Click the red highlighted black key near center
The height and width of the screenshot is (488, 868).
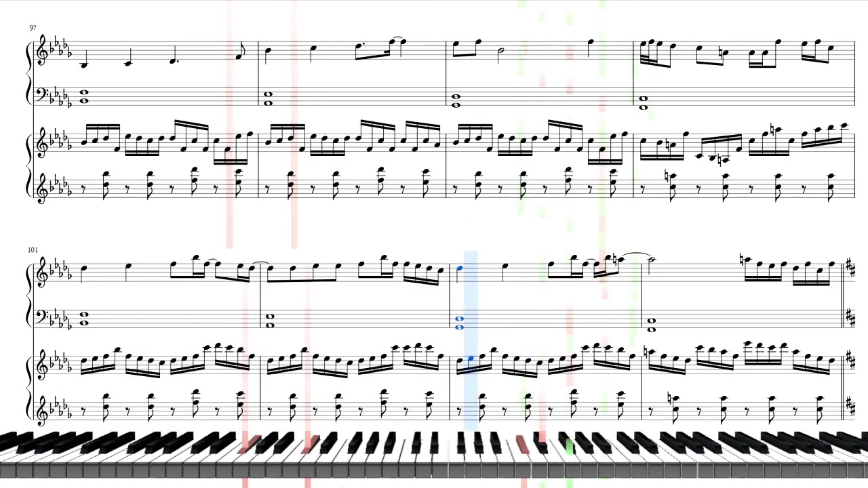(x=522, y=445)
